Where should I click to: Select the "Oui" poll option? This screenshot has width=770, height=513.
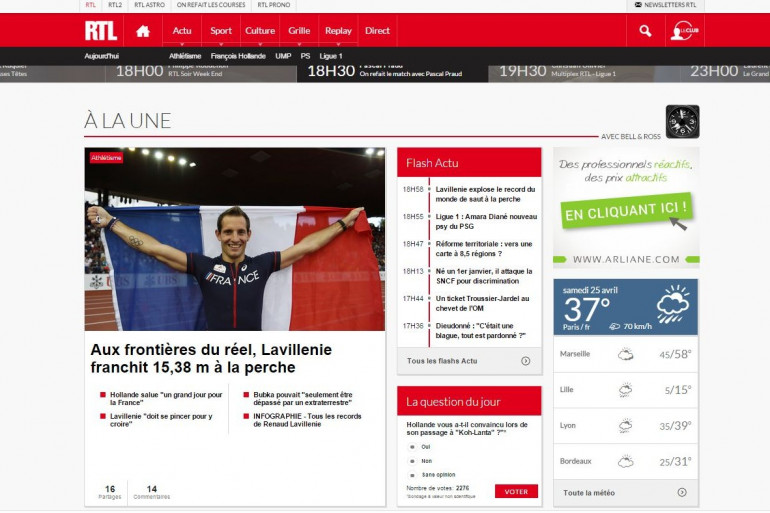pyautogui.click(x=412, y=447)
